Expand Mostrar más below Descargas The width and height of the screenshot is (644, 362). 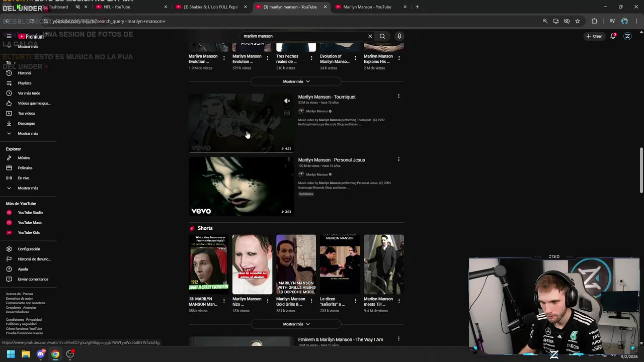coord(28,133)
